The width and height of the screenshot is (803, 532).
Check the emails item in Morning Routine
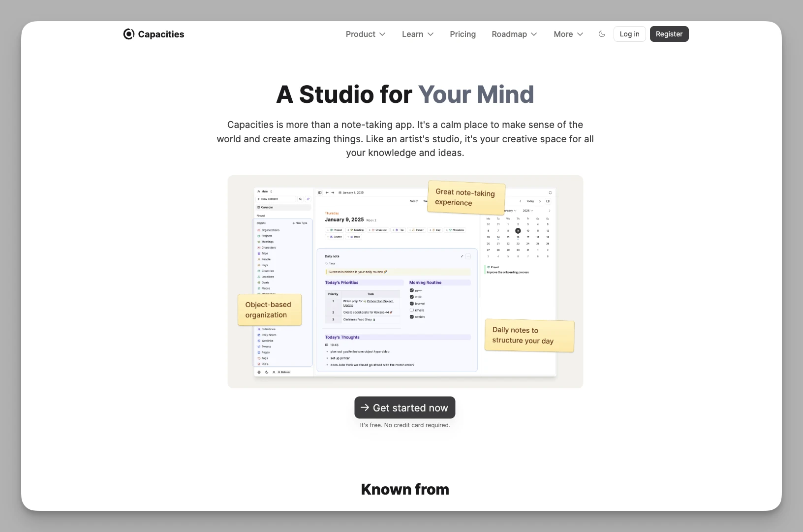(x=412, y=310)
